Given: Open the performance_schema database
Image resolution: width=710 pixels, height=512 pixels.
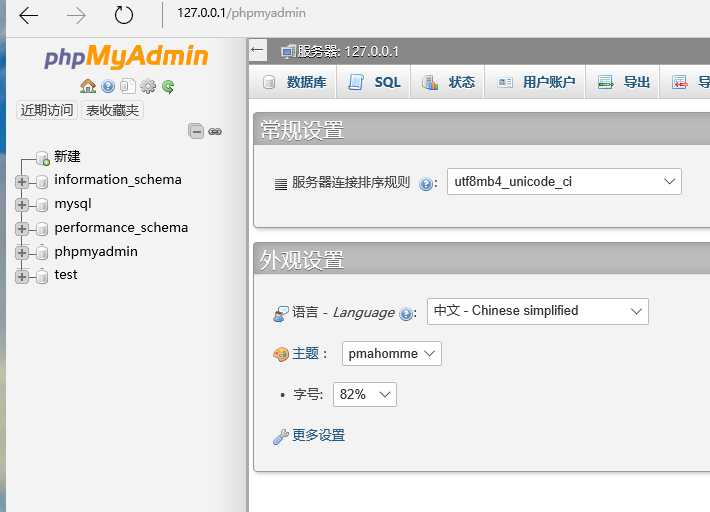Looking at the screenshot, I should pos(121,228).
